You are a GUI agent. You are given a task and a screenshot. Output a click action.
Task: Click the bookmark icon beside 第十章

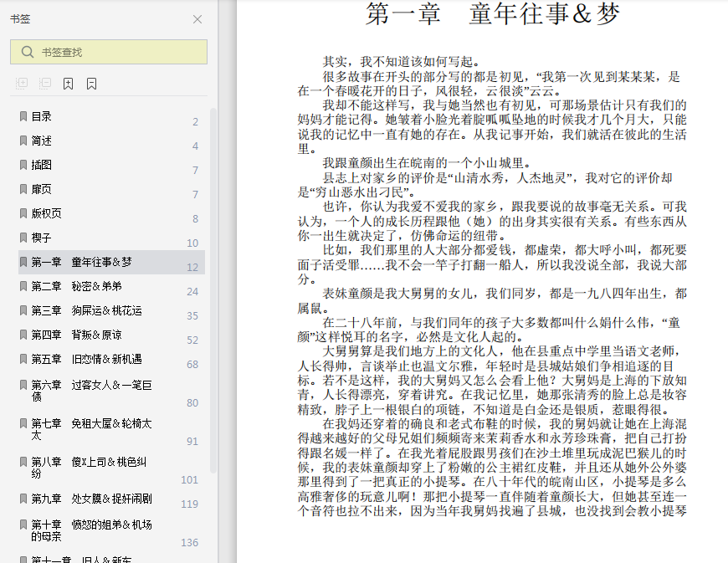[23, 524]
